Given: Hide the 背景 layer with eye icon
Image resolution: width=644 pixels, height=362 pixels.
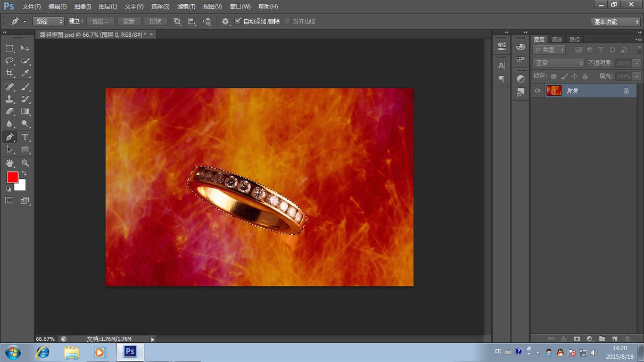Looking at the screenshot, I should pyautogui.click(x=538, y=91).
